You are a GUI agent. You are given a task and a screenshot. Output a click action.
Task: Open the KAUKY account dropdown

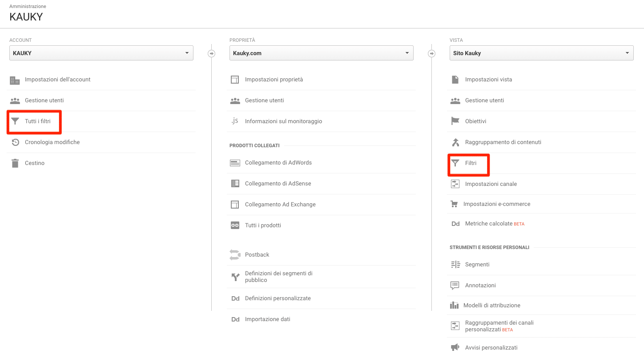(101, 53)
